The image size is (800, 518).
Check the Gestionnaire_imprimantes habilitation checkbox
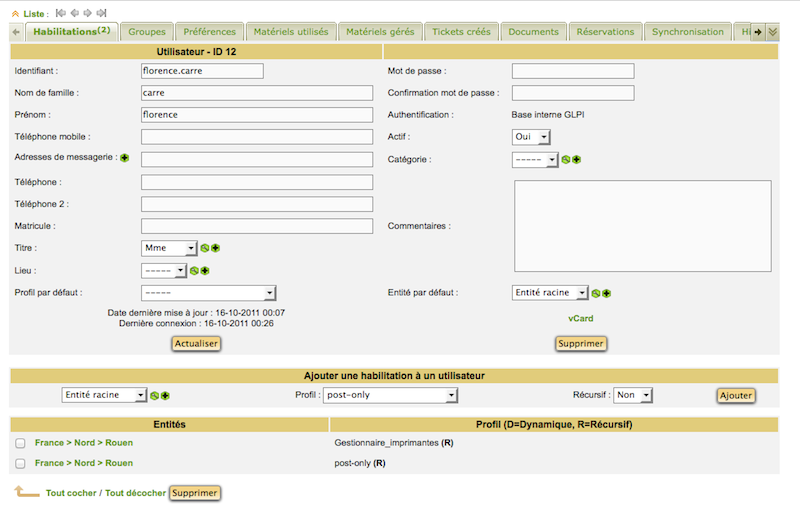pyautogui.click(x=20, y=442)
